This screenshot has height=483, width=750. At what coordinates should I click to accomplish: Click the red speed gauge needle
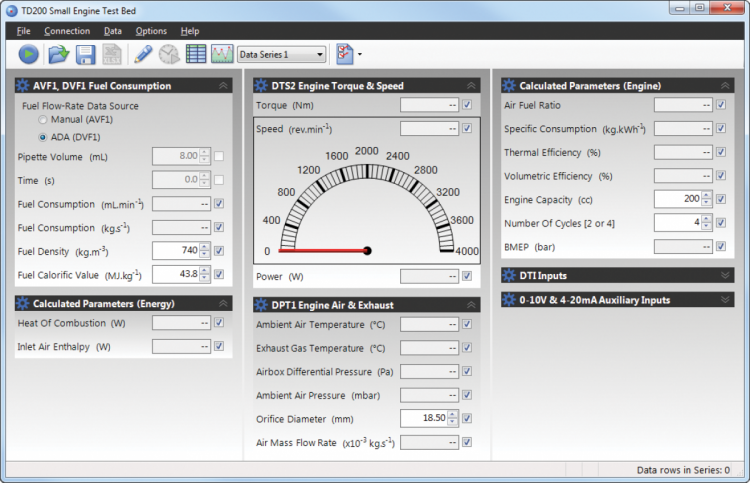tap(325, 251)
